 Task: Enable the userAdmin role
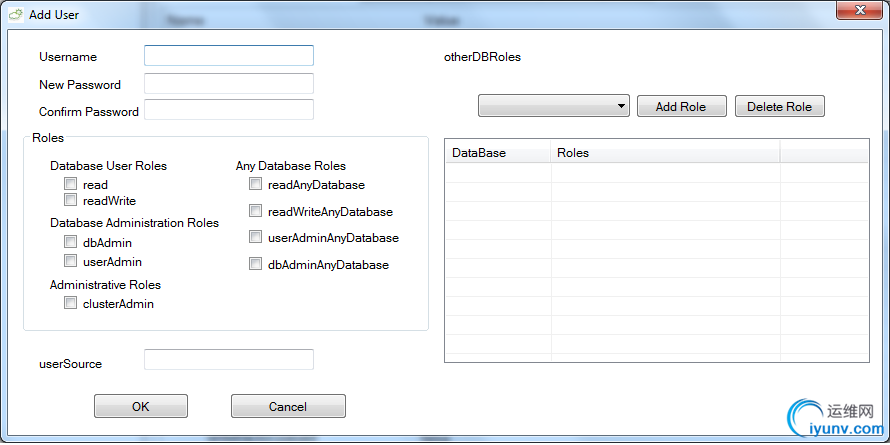point(70,261)
